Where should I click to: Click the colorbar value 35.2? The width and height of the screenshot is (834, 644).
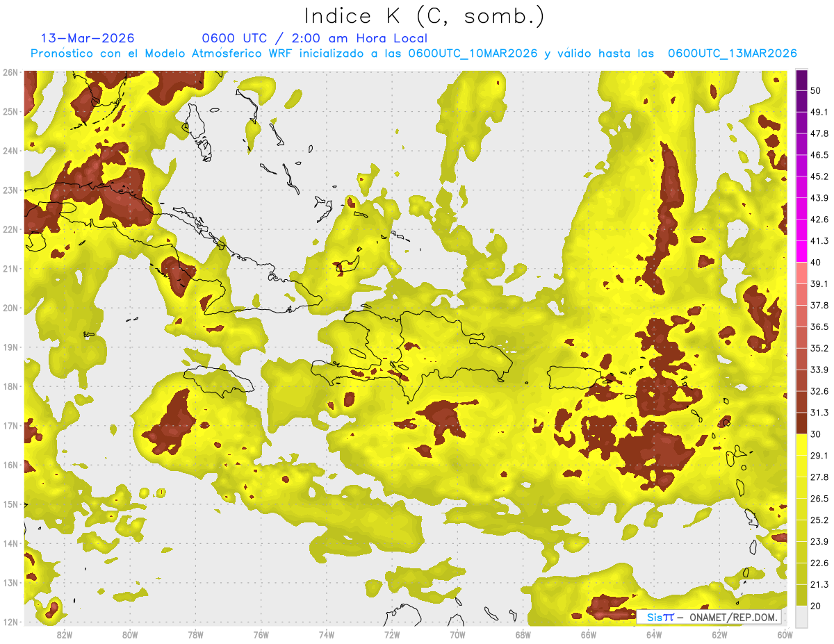(819, 349)
